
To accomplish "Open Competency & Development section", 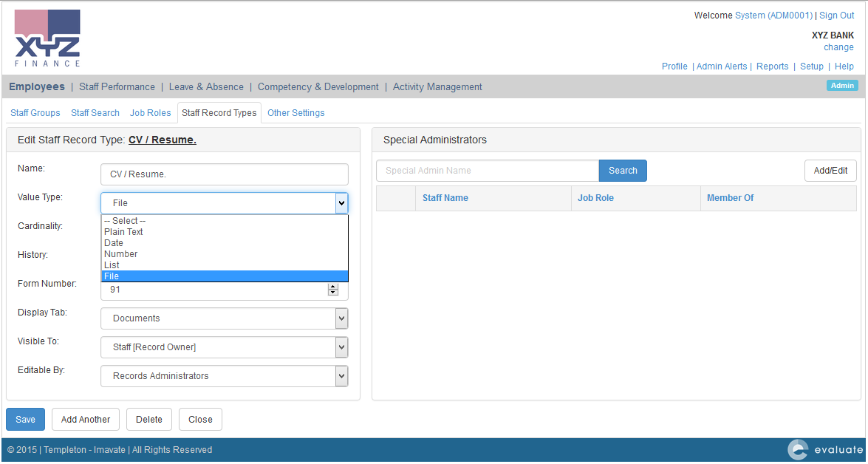I will (318, 87).
